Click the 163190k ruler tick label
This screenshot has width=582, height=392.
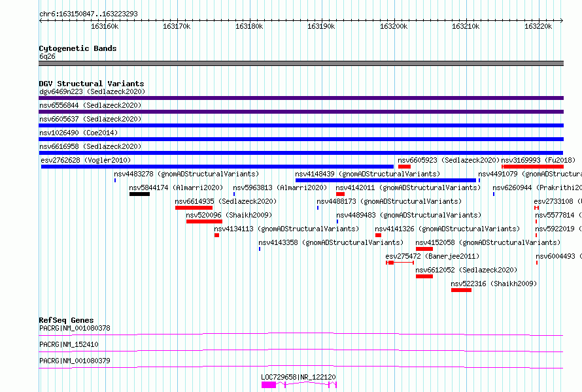321,26
